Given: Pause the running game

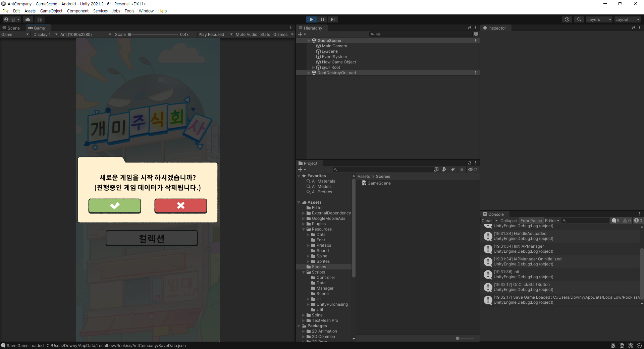Looking at the screenshot, I should pyautogui.click(x=322, y=19).
